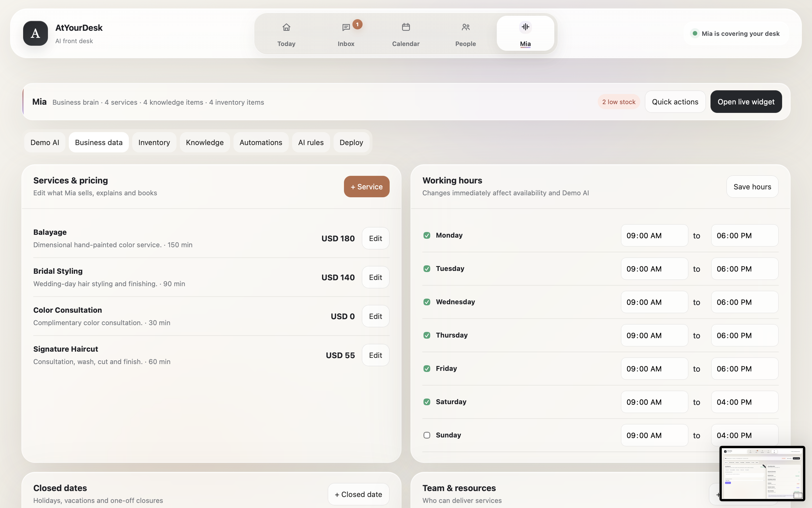Click the Signature Haircut service name

click(65, 349)
